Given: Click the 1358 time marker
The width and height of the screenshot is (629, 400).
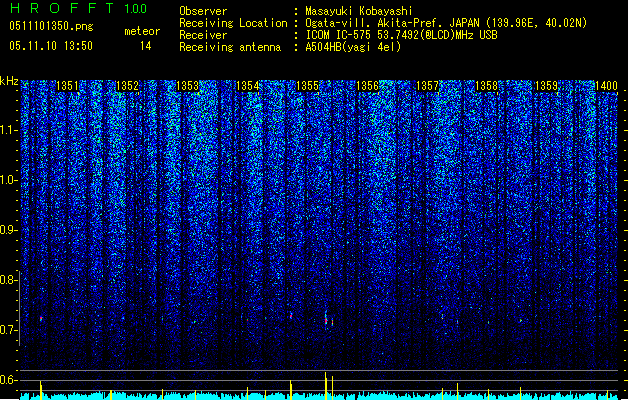Looking at the screenshot, I should 486,86.
